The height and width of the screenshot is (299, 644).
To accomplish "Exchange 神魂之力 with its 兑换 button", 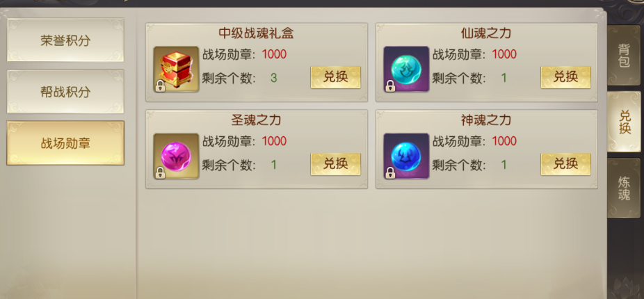I will pos(565,164).
